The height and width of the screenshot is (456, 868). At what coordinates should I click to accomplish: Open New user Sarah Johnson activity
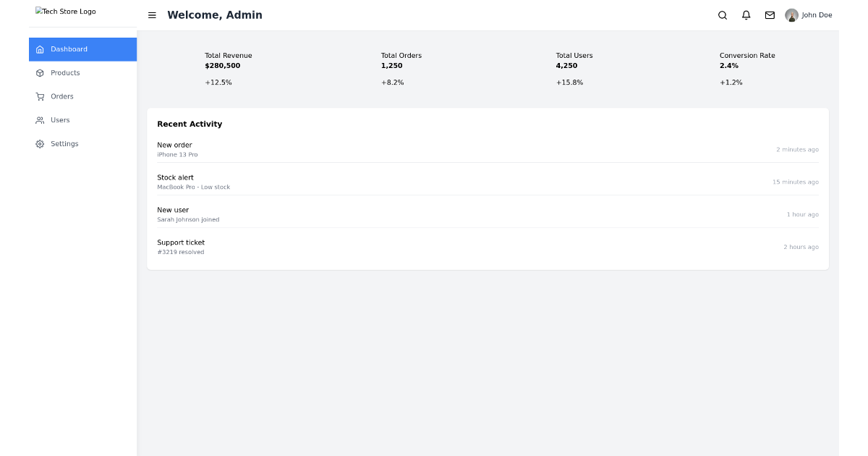[x=188, y=214]
